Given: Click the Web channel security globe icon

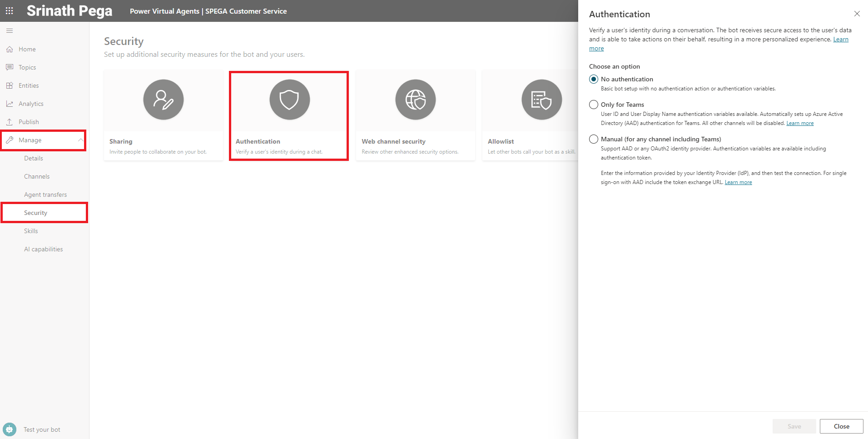Looking at the screenshot, I should pyautogui.click(x=415, y=100).
